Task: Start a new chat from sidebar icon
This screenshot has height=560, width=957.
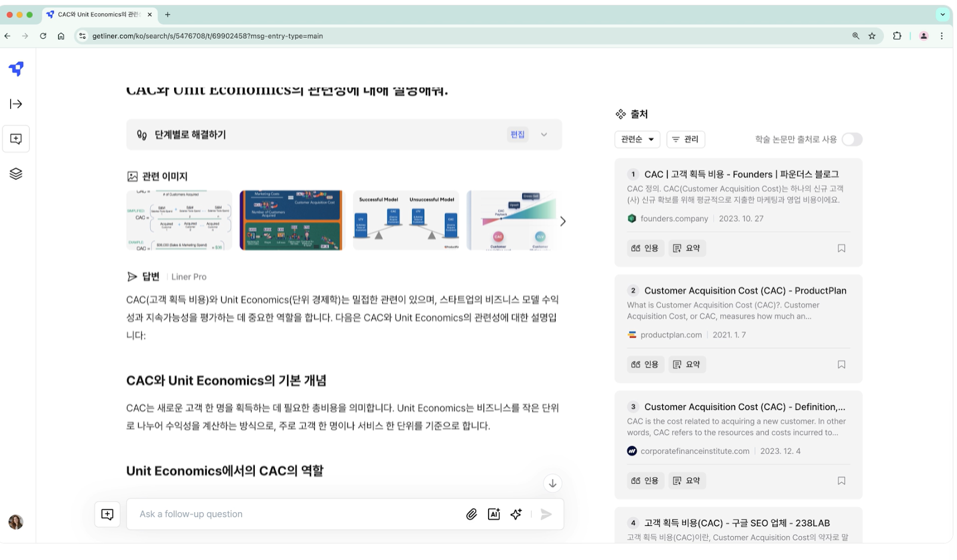Action: [x=16, y=139]
